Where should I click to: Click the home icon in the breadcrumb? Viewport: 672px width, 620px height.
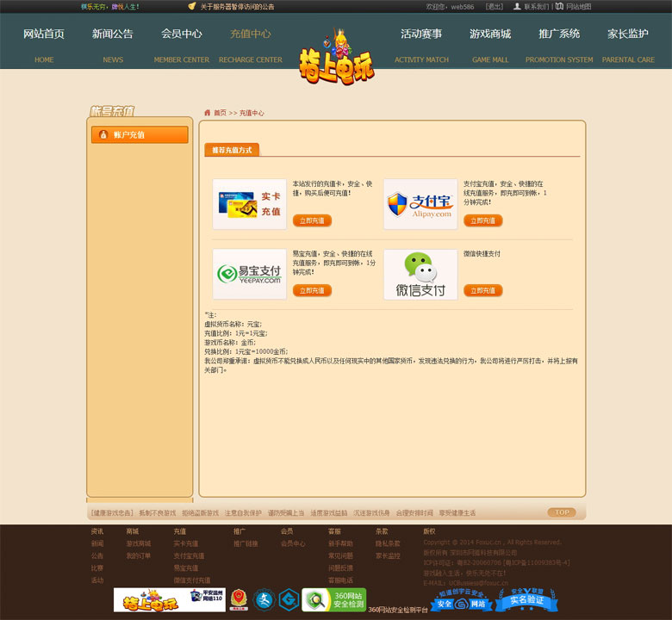pos(208,113)
